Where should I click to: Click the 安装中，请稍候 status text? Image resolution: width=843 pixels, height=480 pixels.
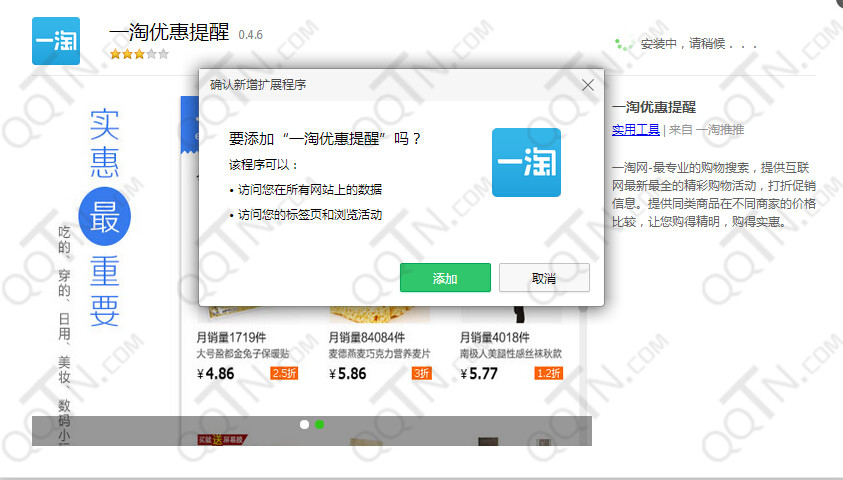click(x=699, y=44)
